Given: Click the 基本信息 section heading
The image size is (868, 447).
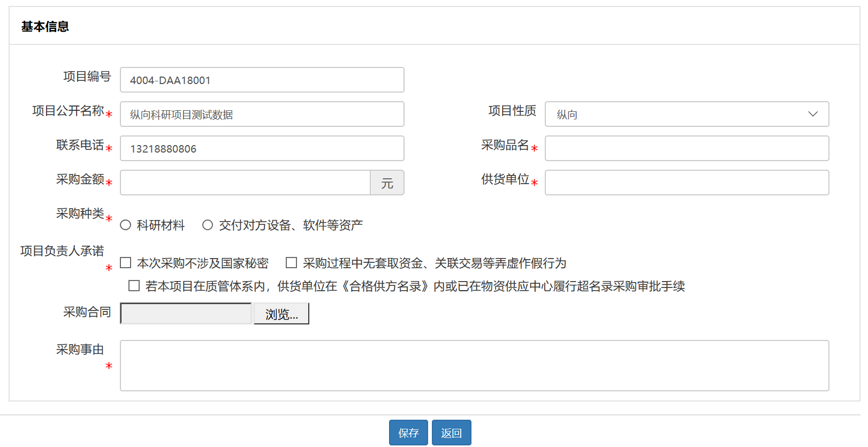Looking at the screenshot, I should pos(45,27).
